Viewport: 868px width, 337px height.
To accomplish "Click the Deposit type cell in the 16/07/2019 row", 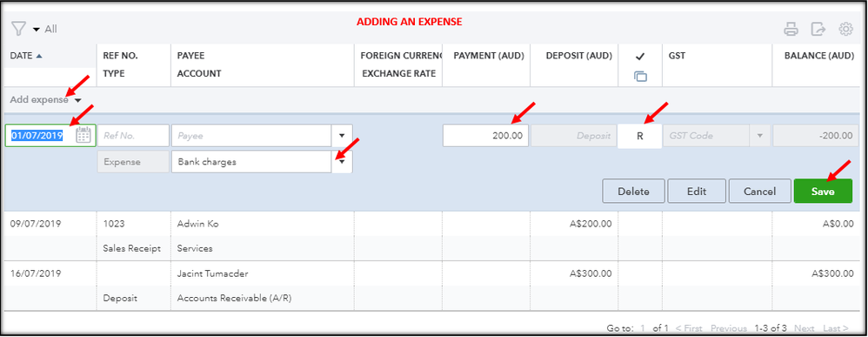I will click(119, 298).
